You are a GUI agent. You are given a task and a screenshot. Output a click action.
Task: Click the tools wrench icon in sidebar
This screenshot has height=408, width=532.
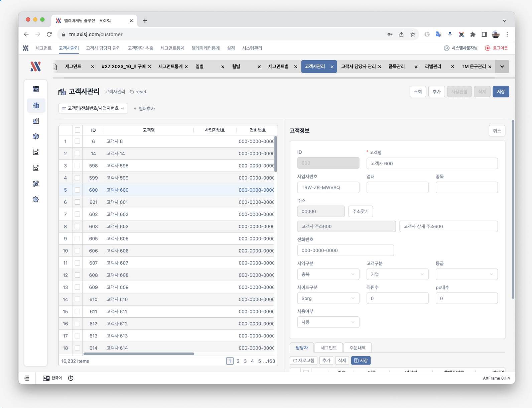36,184
